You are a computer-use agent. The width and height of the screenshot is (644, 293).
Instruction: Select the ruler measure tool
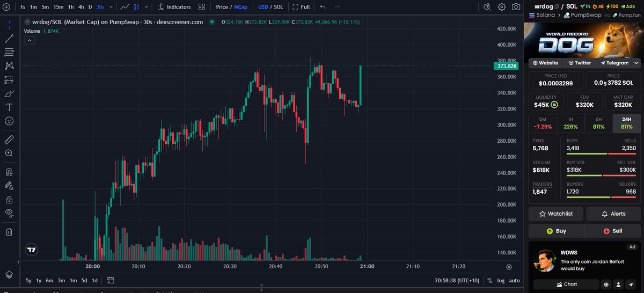[x=9, y=140]
